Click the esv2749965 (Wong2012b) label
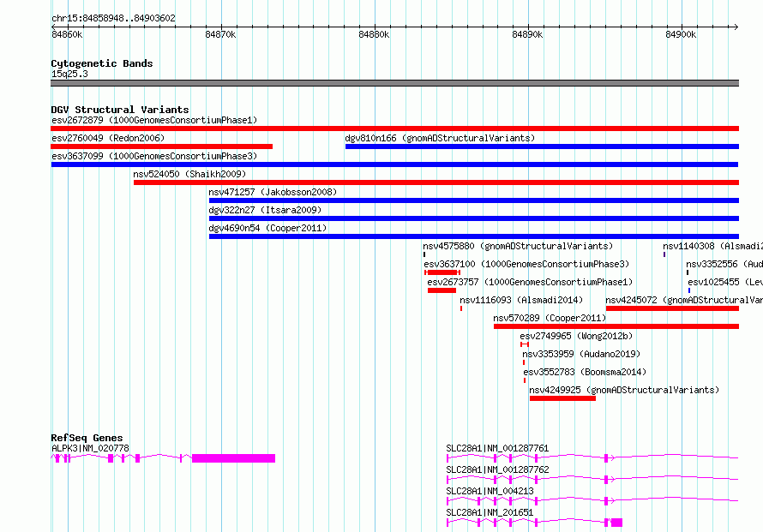This screenshot has width=763, height=532. point(576,336)
